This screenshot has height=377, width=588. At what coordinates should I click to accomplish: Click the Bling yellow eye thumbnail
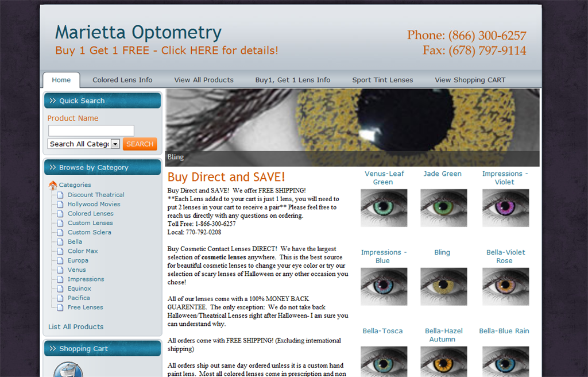pyautogui.click(x=443, y=286)
